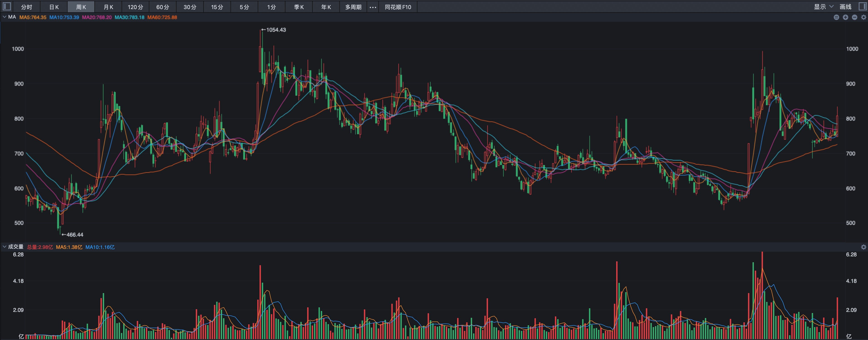Screen dimensions: 868x340
Task: Switch to 年K yearly chart tab
Action: pos(326,7)
